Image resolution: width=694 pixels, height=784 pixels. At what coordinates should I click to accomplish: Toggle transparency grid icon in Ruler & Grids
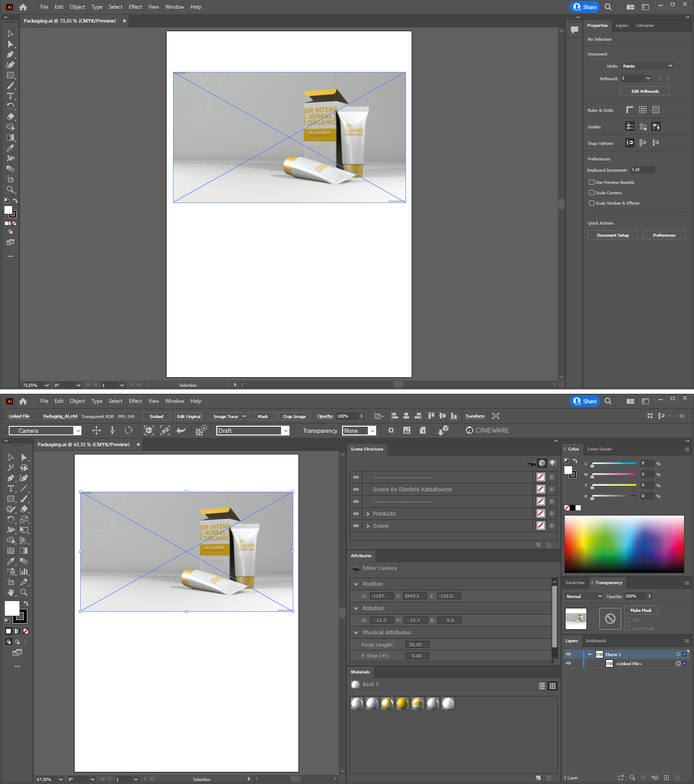[x=656, y=110]
